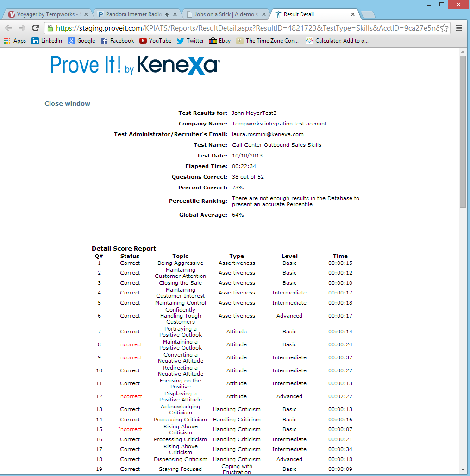Click the 38 out of 52 value
The width and height of the screenshot is (470, 476).
tap(248, 177)
